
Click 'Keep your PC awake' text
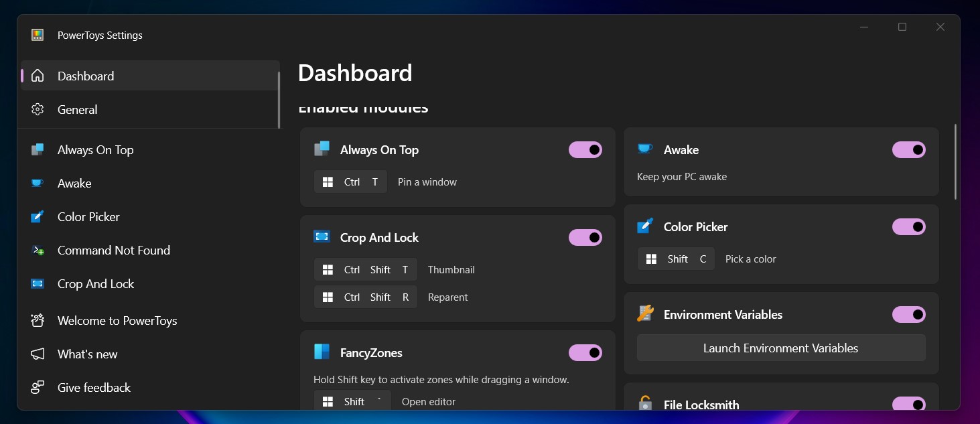pyautogui.click(x=682, y=177)
